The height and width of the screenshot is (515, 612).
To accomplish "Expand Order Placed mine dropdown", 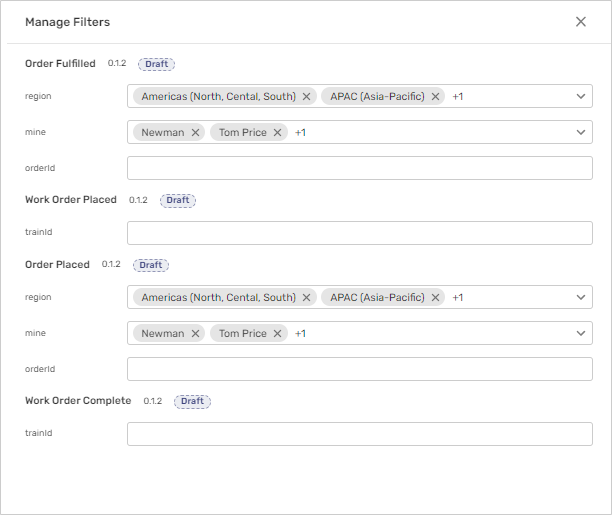I will [581, 334].
